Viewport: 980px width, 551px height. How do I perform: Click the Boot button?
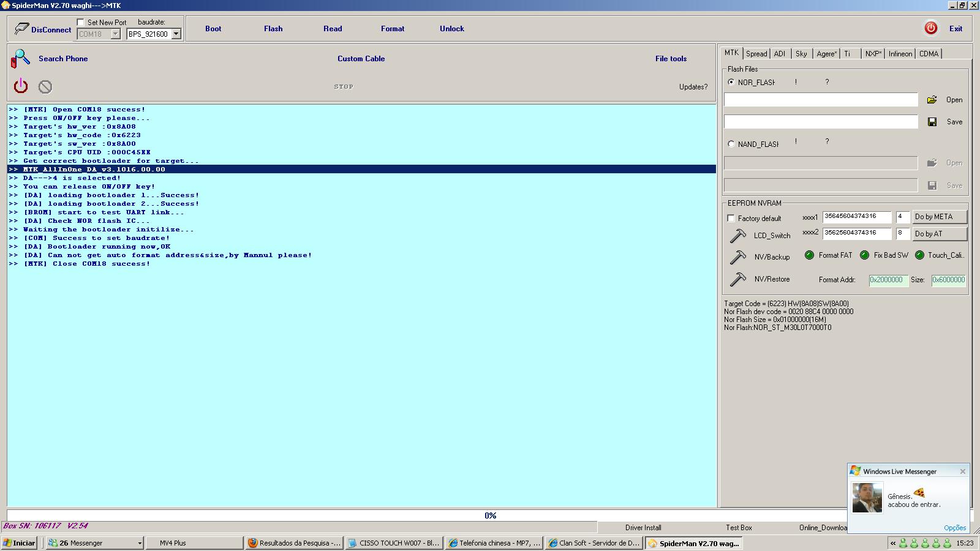(x=213, y=29)
